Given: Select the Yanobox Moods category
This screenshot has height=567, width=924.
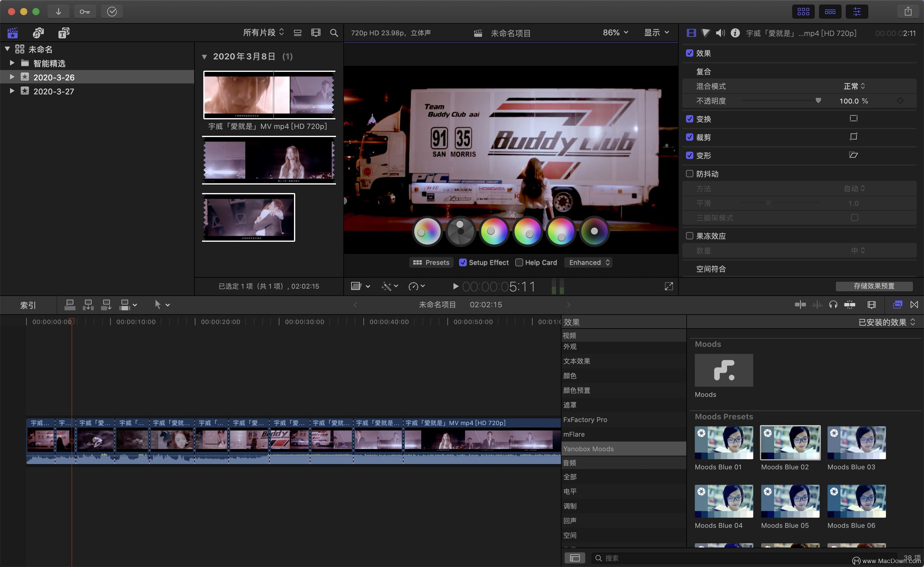Looking at the screenshot, I should pyautogui.click(x=624, y=449).
